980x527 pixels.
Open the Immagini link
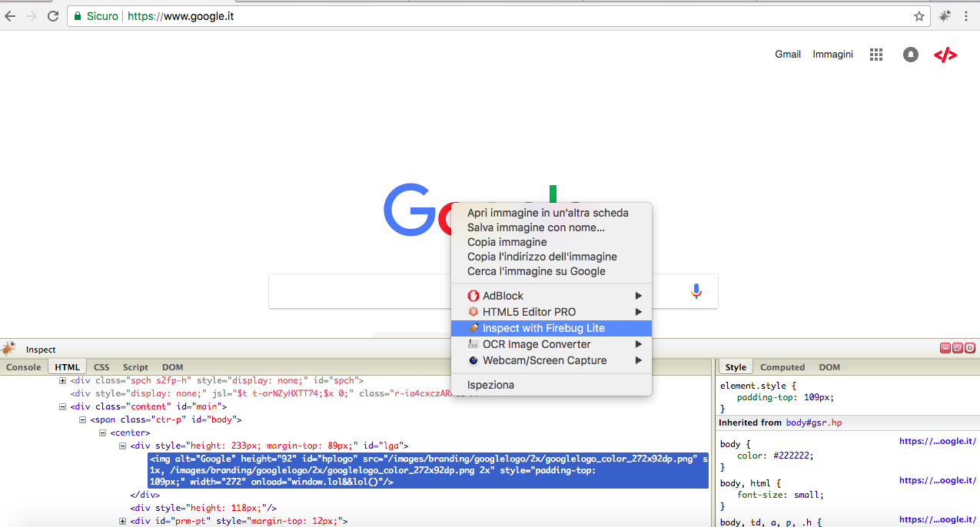(x=832, y=55)
